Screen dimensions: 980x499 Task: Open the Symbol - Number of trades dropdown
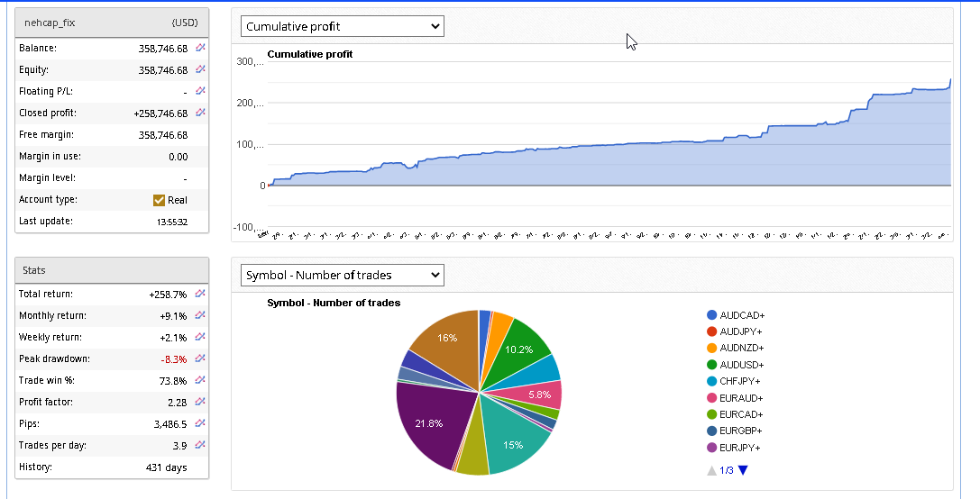point(342,275)
